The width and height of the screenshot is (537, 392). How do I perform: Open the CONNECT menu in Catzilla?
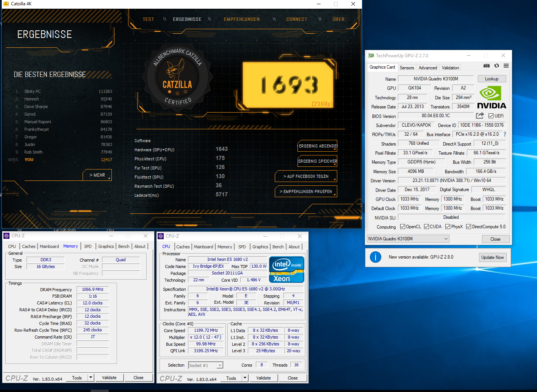297,19
